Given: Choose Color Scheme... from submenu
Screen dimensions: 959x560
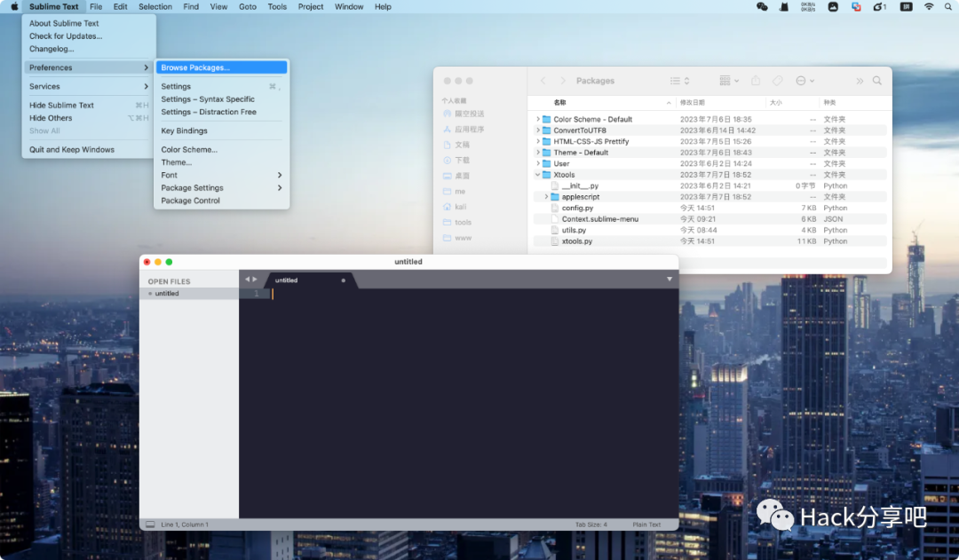Looking at the screenshot, I should click(221, 149).
